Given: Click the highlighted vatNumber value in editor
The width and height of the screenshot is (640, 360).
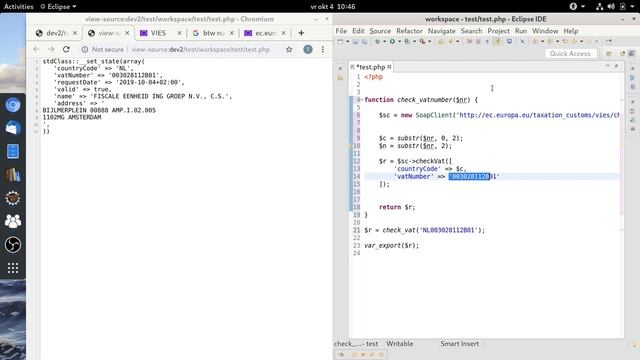Looking at the screenshot, I should click(x=469, y=176).
